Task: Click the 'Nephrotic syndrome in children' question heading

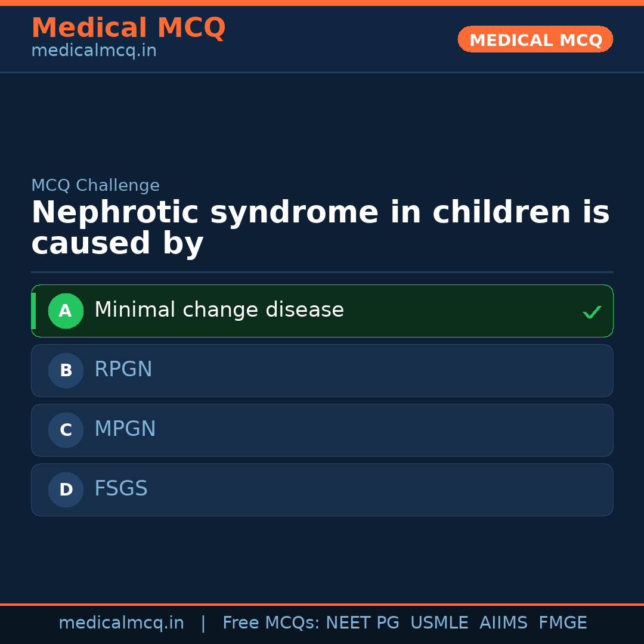Action: (320, 228)
